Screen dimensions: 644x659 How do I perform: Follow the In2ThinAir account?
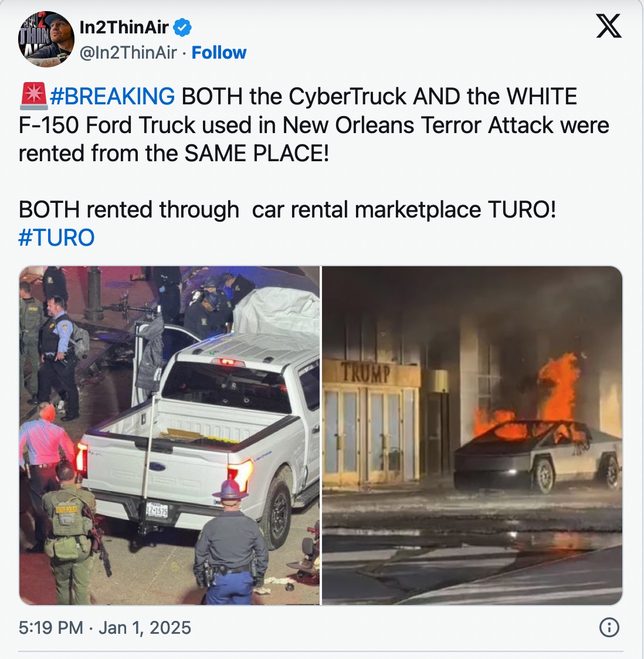[x=219, y=53]
